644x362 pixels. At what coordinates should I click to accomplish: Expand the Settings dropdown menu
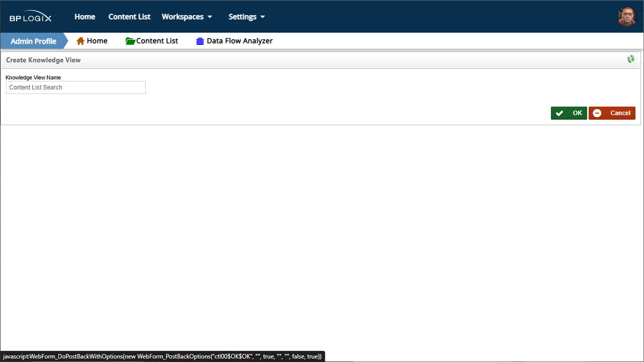(x=247, y=17)
